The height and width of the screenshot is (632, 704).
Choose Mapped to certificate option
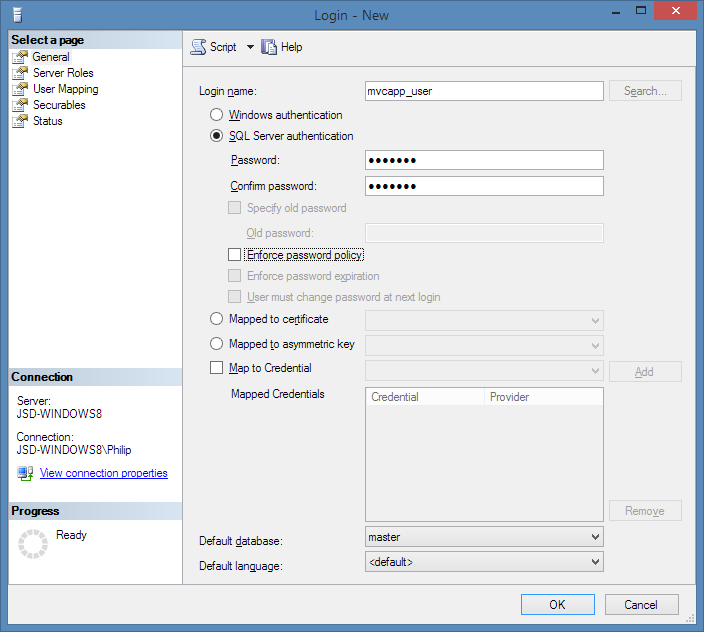(x=216, y=319)
